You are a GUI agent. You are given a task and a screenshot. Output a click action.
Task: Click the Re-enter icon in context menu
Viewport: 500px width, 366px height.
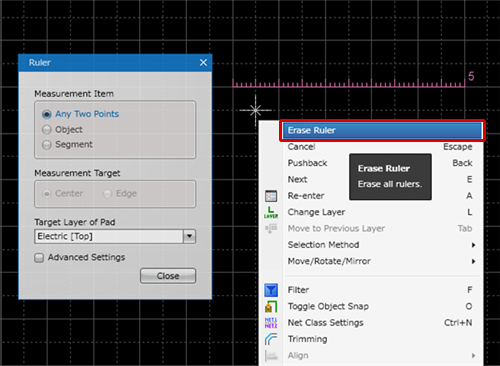coord(271,196)
